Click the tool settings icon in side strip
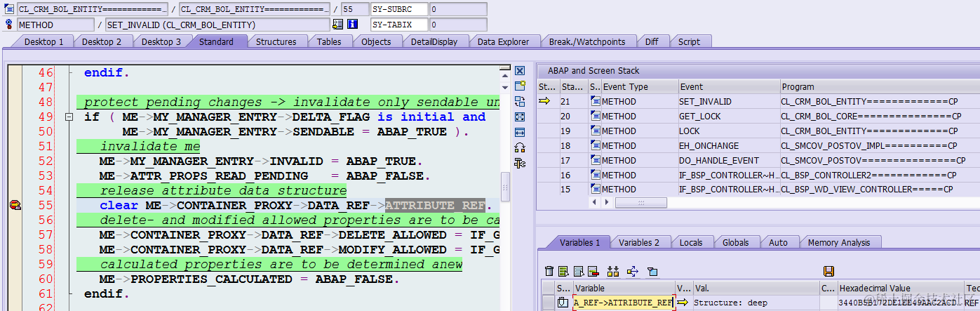 pyautogui.click(x=520, y=163)
